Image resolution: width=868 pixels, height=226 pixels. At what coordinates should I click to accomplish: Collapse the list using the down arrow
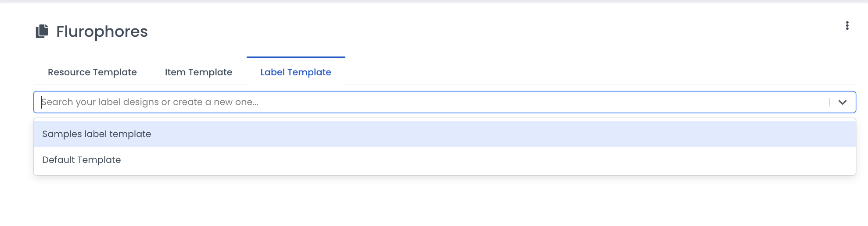(842, 102)
